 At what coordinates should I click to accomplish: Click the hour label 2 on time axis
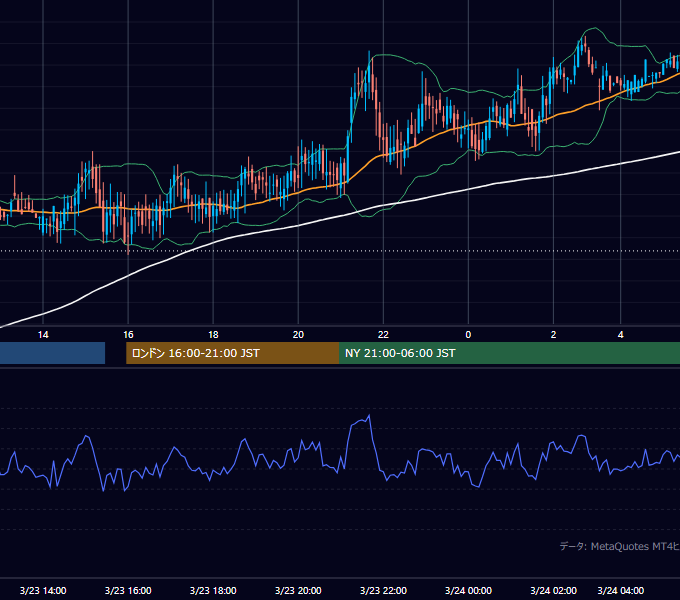point(553,335)
